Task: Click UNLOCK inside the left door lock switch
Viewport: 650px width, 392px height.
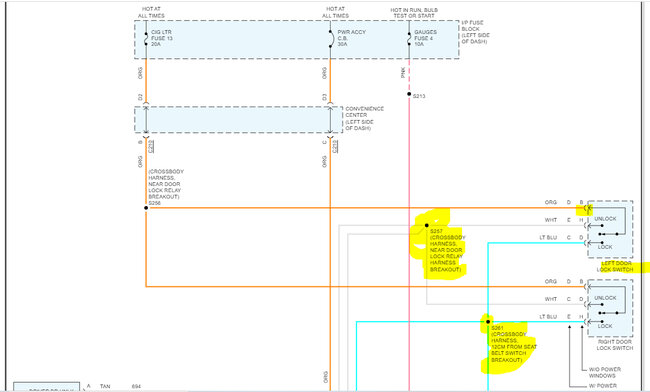Action: point(605,218)
